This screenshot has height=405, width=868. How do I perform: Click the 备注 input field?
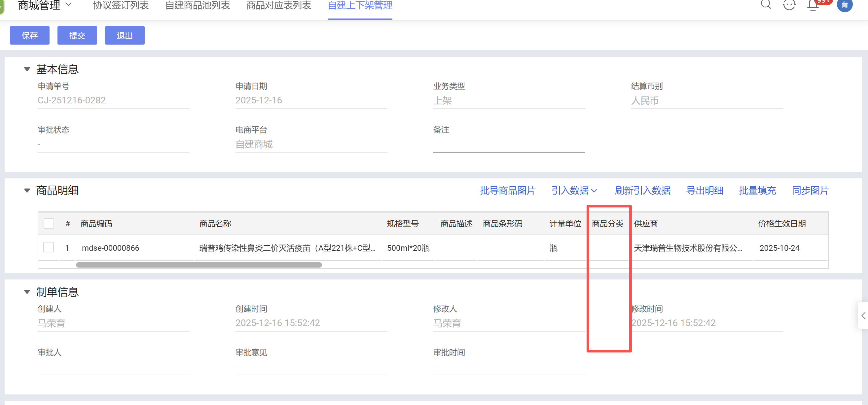(509, 145)
